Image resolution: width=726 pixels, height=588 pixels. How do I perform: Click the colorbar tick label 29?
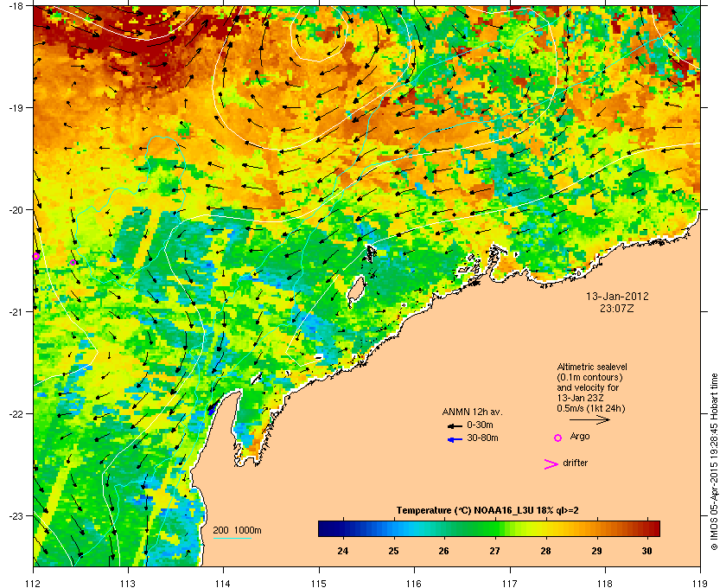tap(596, 551)
